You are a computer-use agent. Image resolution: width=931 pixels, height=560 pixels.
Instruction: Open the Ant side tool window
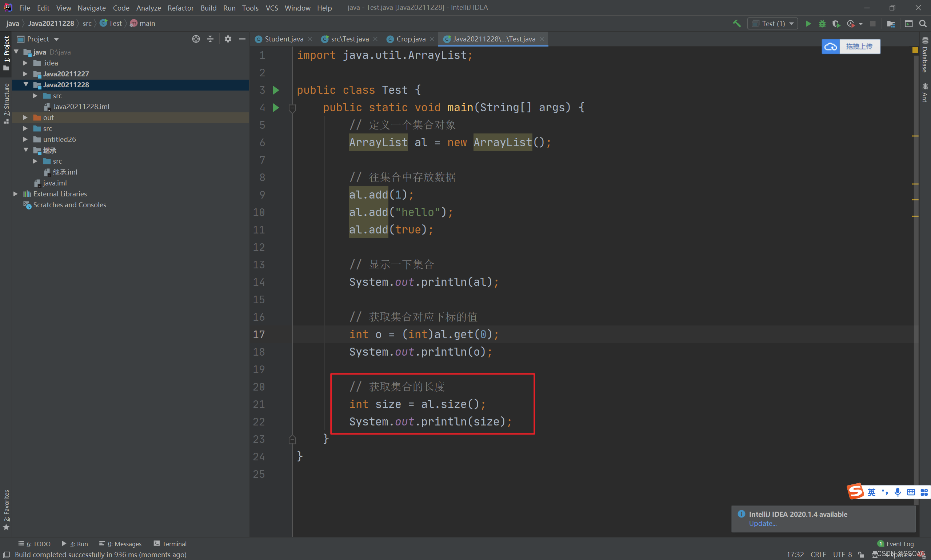[924, 93]
